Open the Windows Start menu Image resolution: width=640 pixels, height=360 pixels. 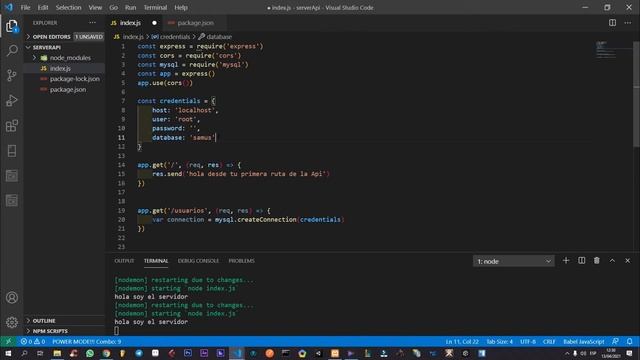pos(8,353)
